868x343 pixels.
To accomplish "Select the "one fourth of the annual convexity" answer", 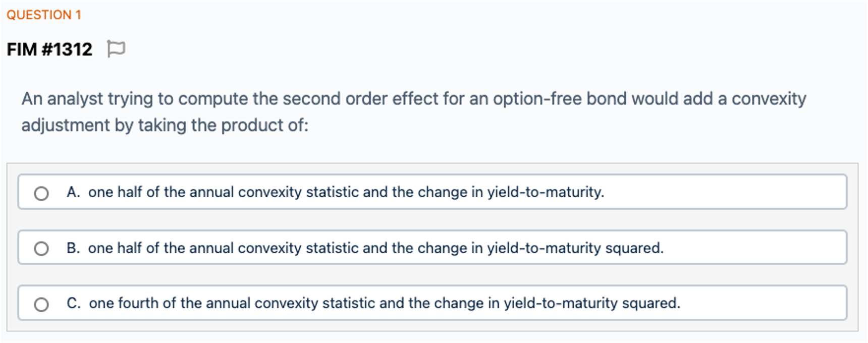I will coord(385,303).
